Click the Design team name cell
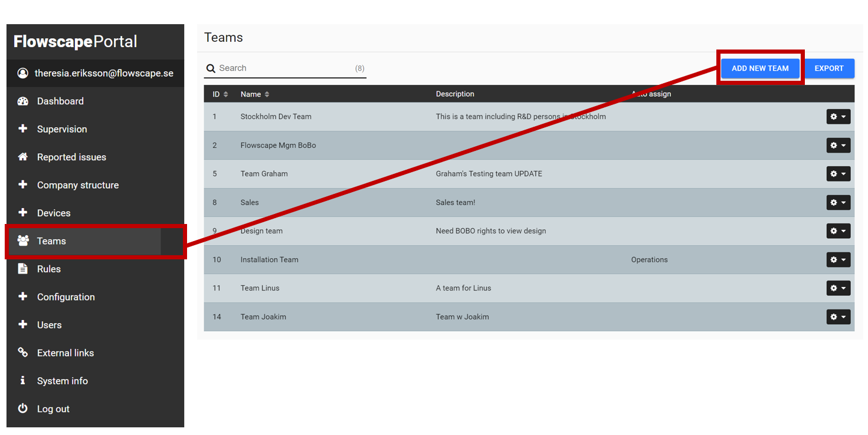Viewport: 868px width, 435px height. [x=261, y=231]
